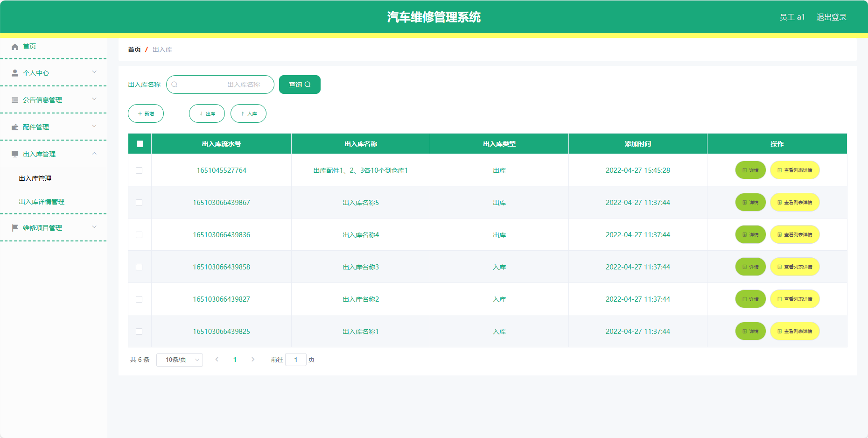
Task: Open 详情 for row 1651045527764
Action: coord(750,170)
